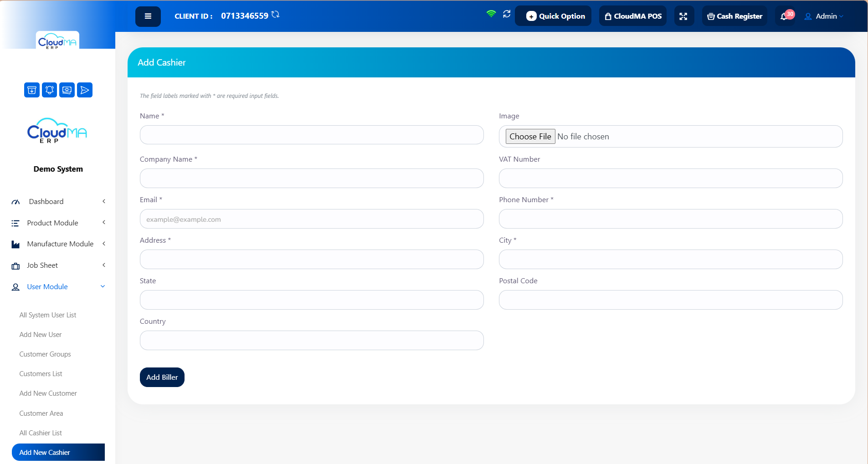Toggle the hamburger sidebar menu button

pos(148,16)
